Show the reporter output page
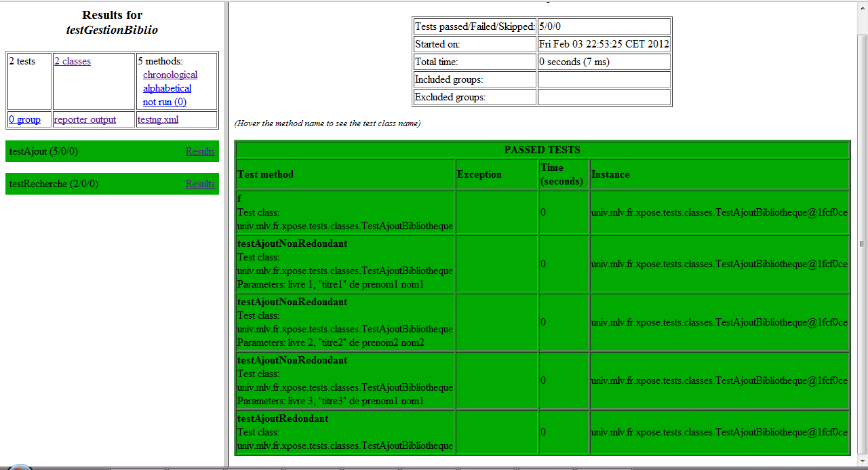The image size is (868, 470). [x=85, y=119]
